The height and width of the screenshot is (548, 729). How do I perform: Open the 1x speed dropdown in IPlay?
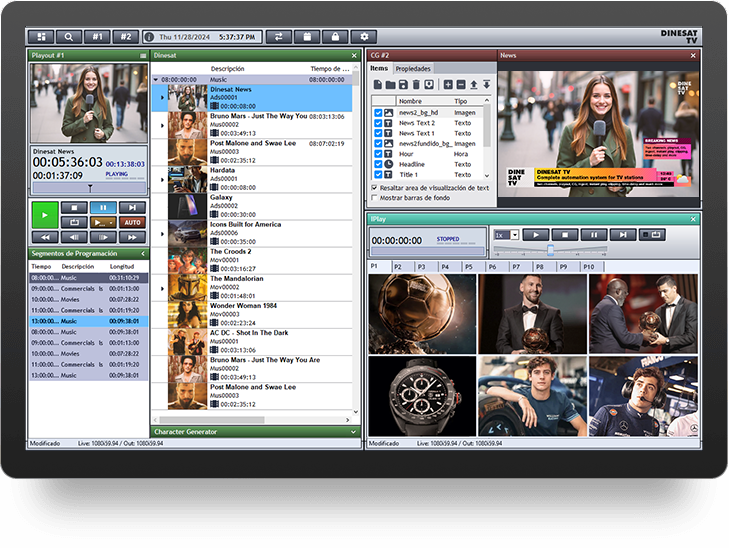tap(514, 235)
